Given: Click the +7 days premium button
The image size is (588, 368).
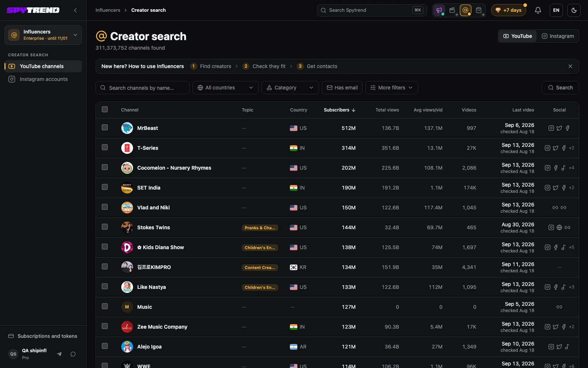Looking at the screenshot, I should tap(509, 10).
